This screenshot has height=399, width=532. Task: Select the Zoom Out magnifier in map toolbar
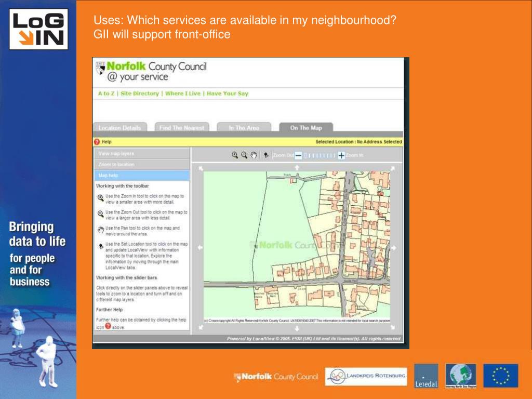[x=244, y=155]
